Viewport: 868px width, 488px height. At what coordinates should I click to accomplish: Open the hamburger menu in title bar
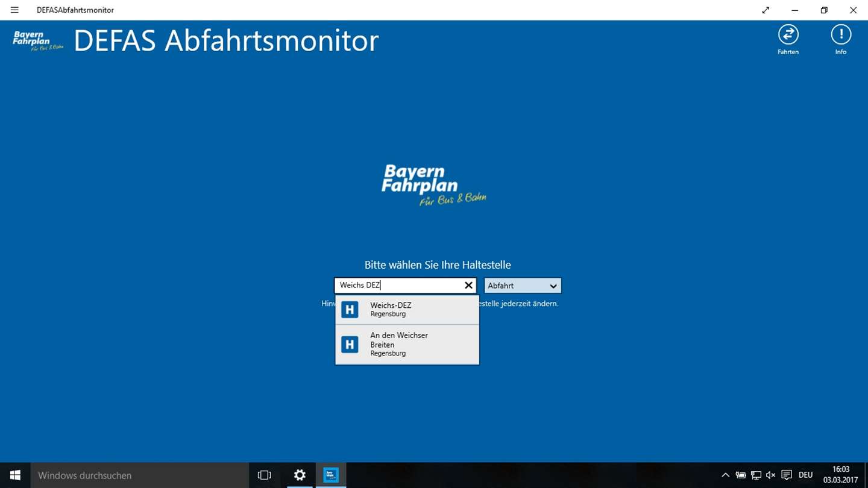[x=14, y=10]
